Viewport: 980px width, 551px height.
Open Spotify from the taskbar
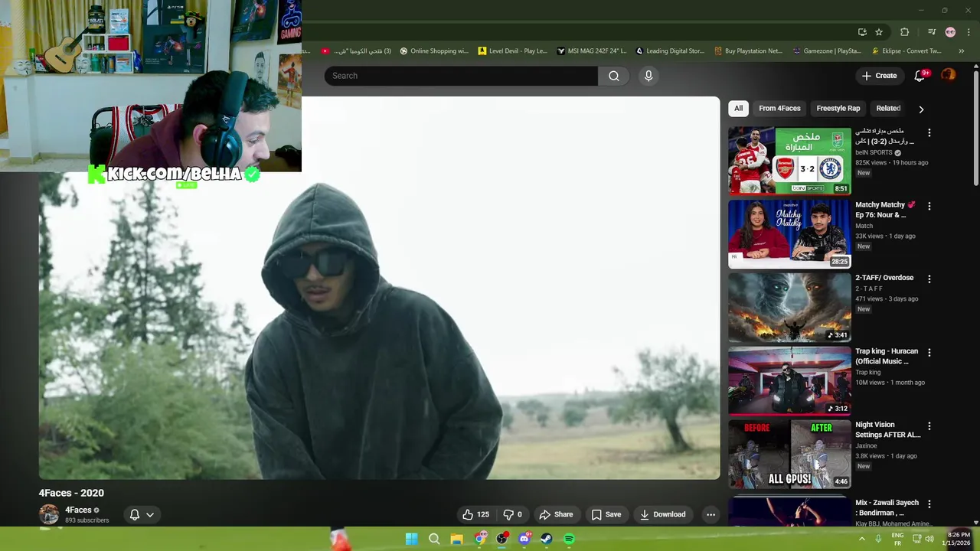[x=569, y=539]
